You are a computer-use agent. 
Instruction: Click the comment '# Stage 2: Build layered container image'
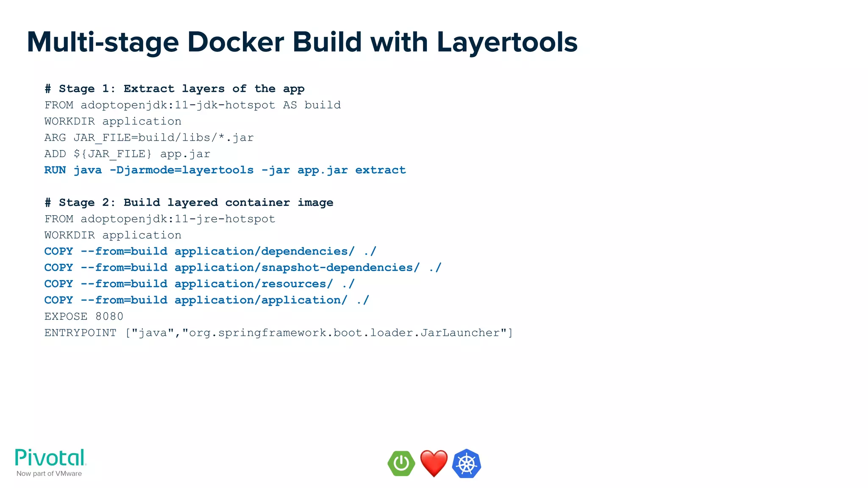click(189, 203)
